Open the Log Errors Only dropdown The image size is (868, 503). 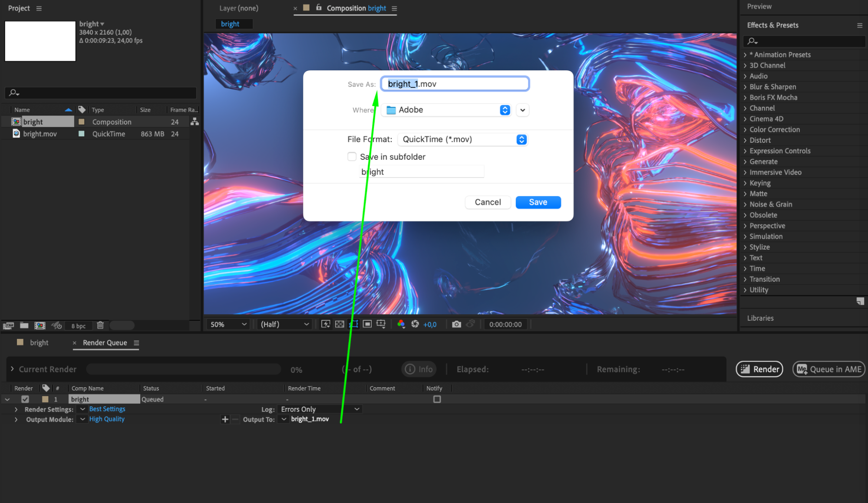coord(320,409)
